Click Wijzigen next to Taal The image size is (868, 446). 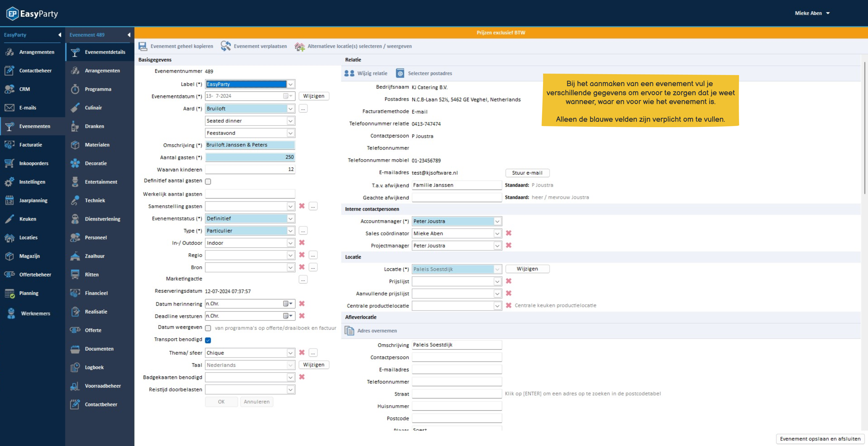[x=314, y=364]
